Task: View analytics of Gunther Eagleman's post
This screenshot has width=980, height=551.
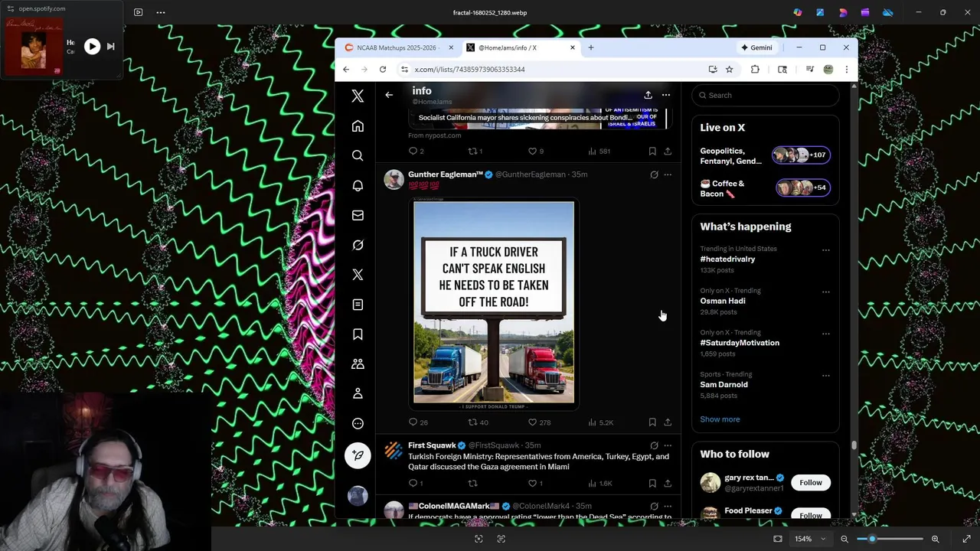Action: coord(601,422)
